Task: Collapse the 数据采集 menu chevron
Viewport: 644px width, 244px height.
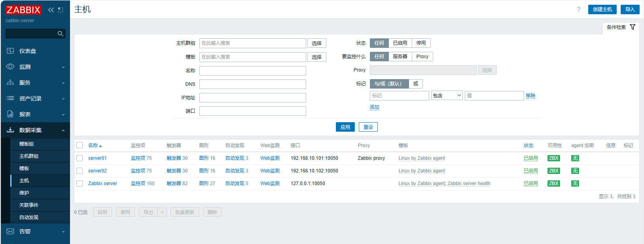Action: (x=63, y=131)
